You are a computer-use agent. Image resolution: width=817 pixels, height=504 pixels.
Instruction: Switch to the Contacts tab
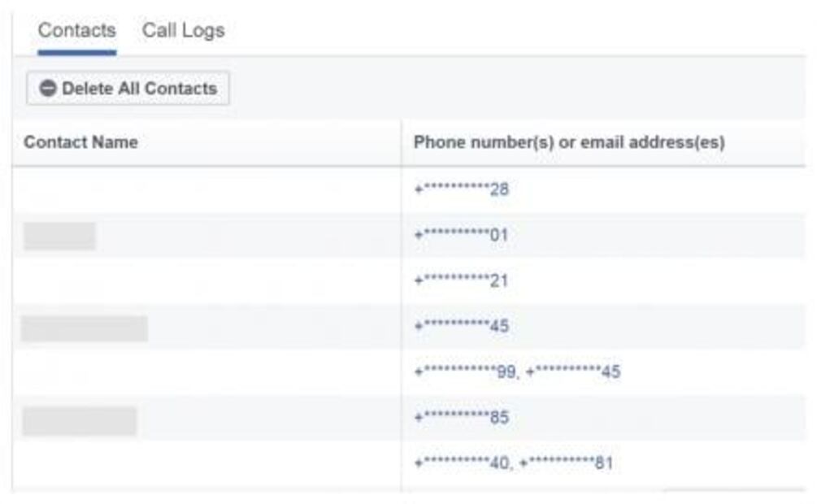tap(76, 31)
